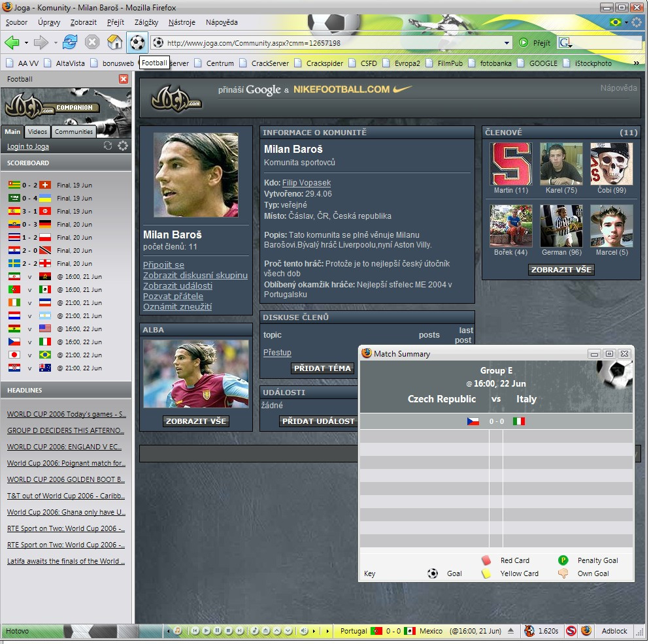Show more bookmarks with the chevron
649x644 pixels.
[x=636, y=63]
